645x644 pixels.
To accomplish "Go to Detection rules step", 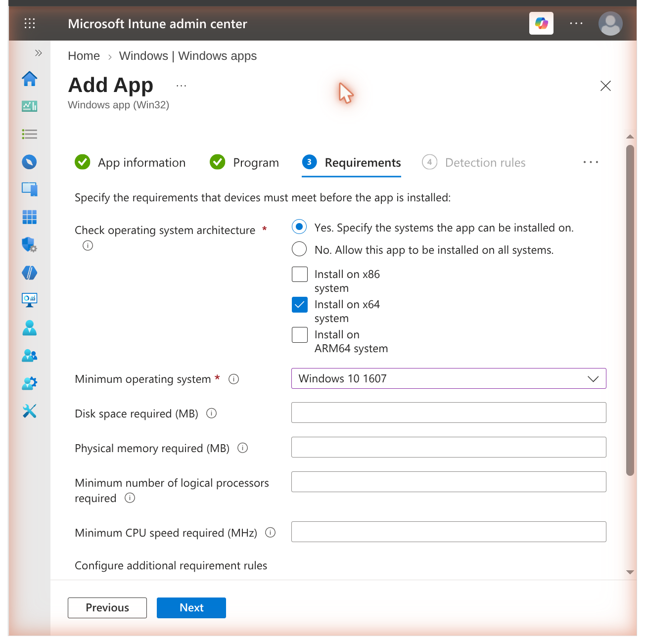I will 474,162.
